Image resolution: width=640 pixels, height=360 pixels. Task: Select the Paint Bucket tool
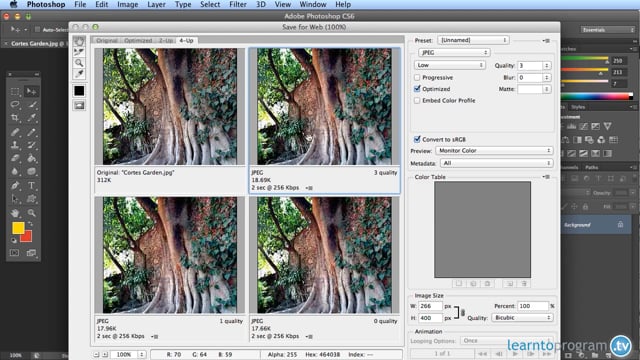(x=31, y=158)
